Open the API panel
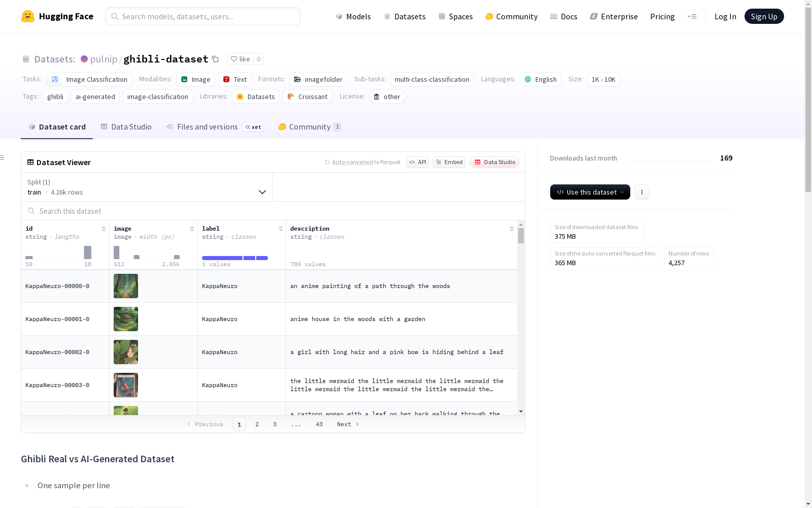The image size is (812, 508). 418,162
